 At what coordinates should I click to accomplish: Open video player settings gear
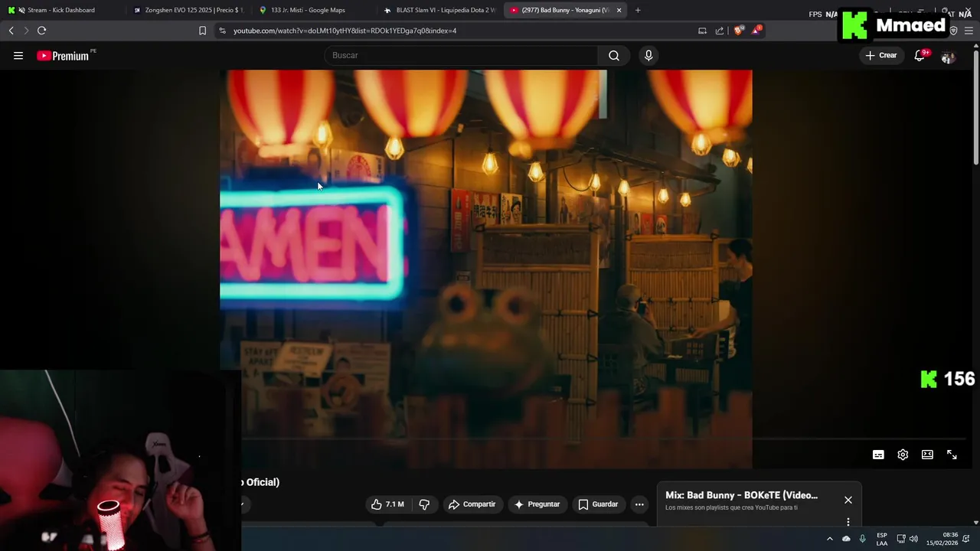point(903,455)
